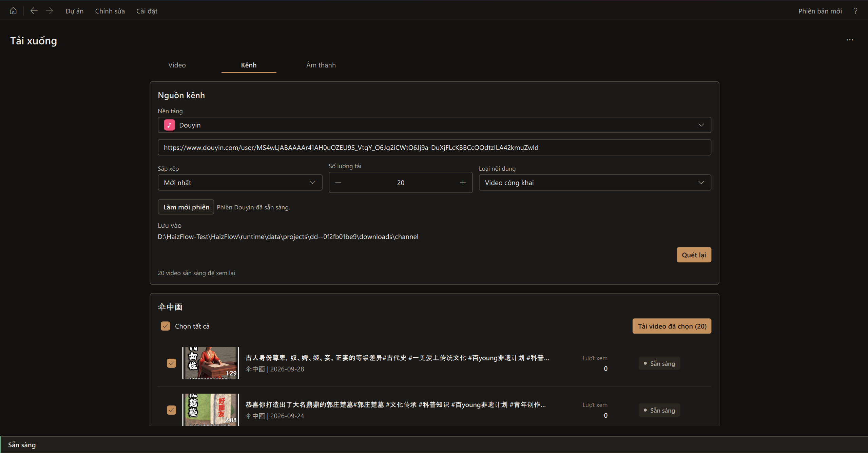This screenshot has height=453, width=868.
Task: Click the 恭喜你打造出了 video title
Action: [396, 404]
